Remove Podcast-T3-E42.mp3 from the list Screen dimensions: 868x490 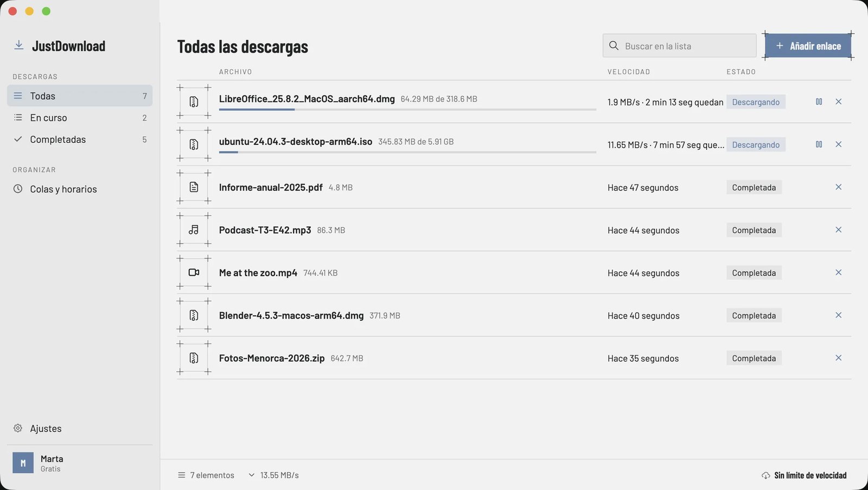pos(838,230)
